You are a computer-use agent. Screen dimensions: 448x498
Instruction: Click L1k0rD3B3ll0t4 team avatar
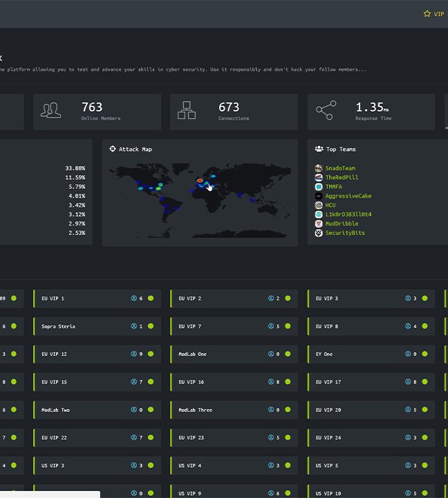click(x=319, y=214)
